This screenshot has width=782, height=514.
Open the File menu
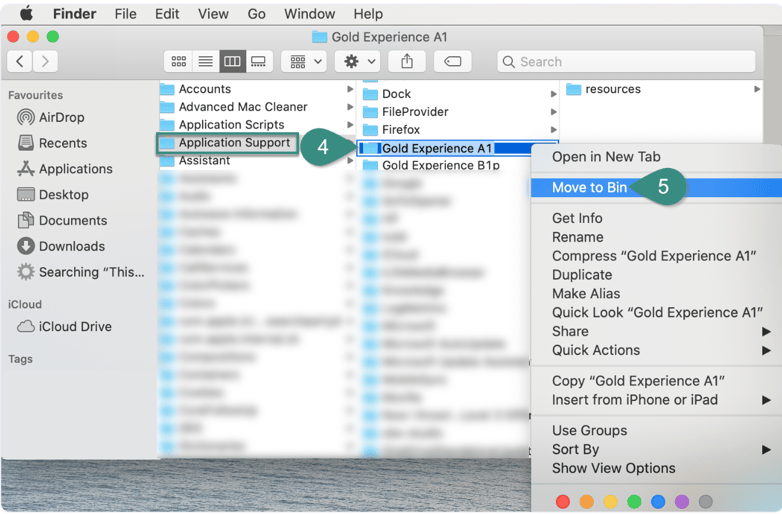pos(125,13)
